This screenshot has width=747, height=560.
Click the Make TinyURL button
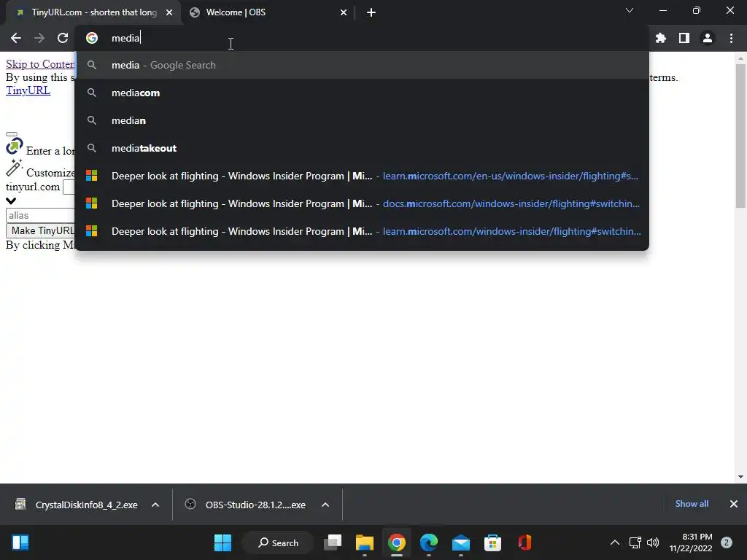point(41,230)
